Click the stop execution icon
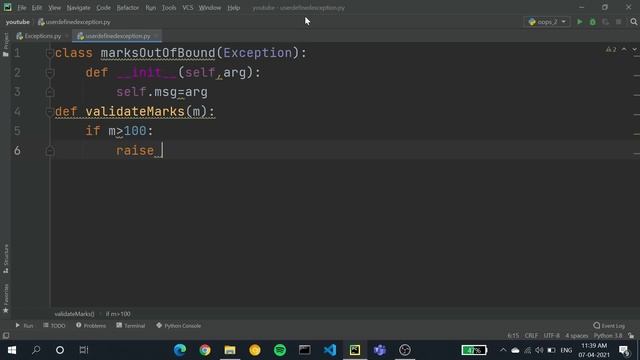 [619, 22]
